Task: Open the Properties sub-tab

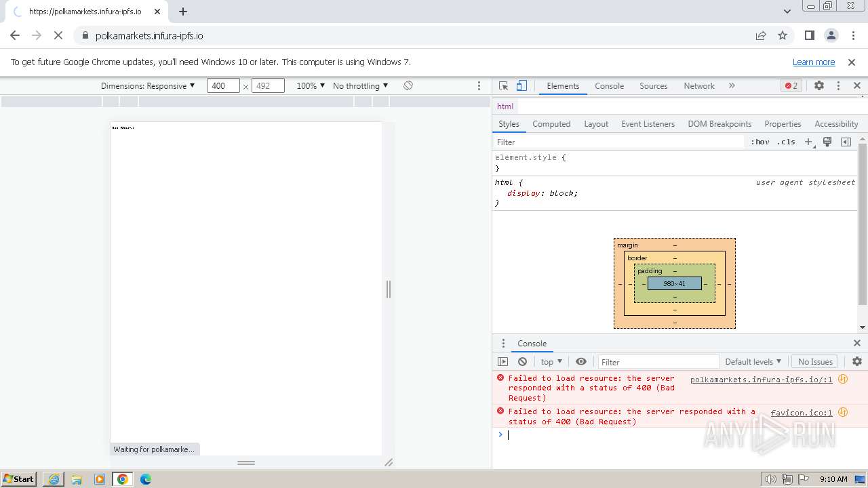Action: tap(783, 124)
